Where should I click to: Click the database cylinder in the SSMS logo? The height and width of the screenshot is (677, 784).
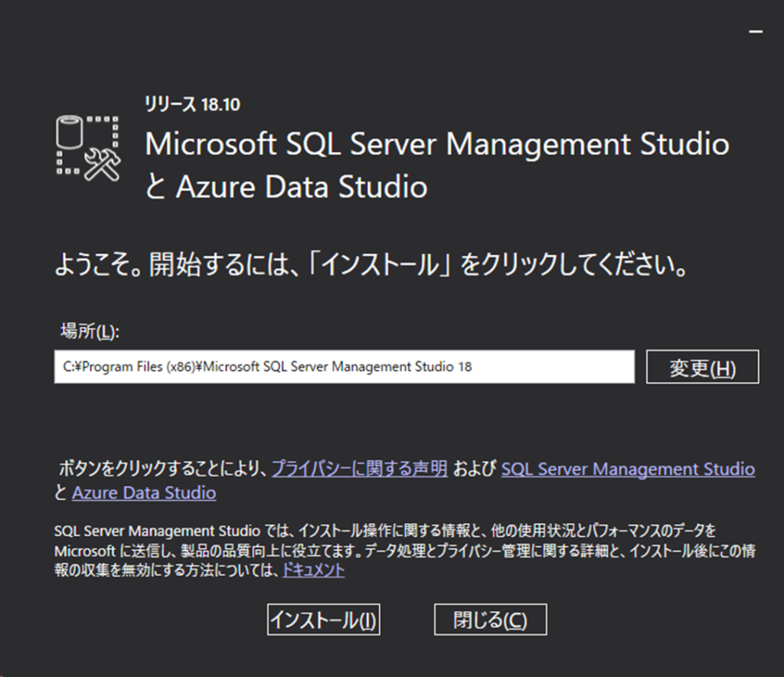(x=68, y=132)
